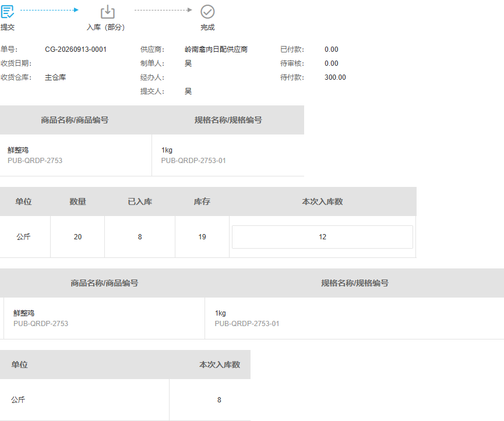This screenshot has width=504, height=421.
Task: Click the 本次入库数 input showing 12
Action: click(x=322, y=237)
